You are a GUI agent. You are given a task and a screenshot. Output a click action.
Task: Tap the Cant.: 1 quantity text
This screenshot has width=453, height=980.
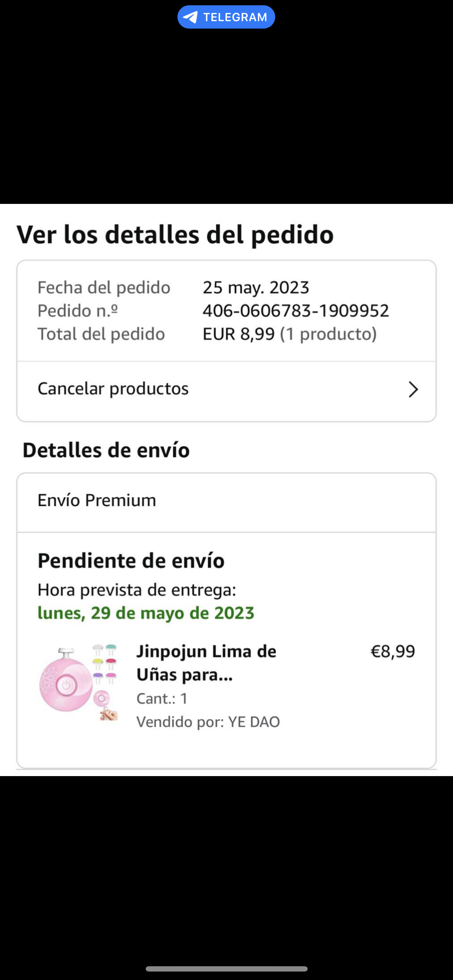pyautogui.click(x=162, y=698)
